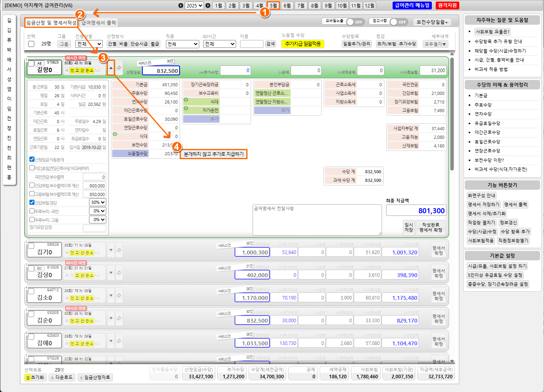Click the 추가지급 일괄적용 yellow button
This screenshot has width=544, height=392.
tap(302, 44)
